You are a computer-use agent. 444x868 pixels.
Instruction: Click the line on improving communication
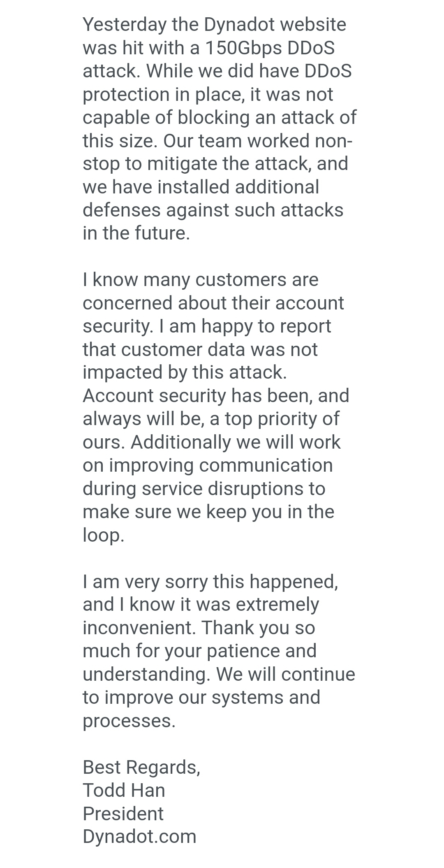click(x=208, y=465)
